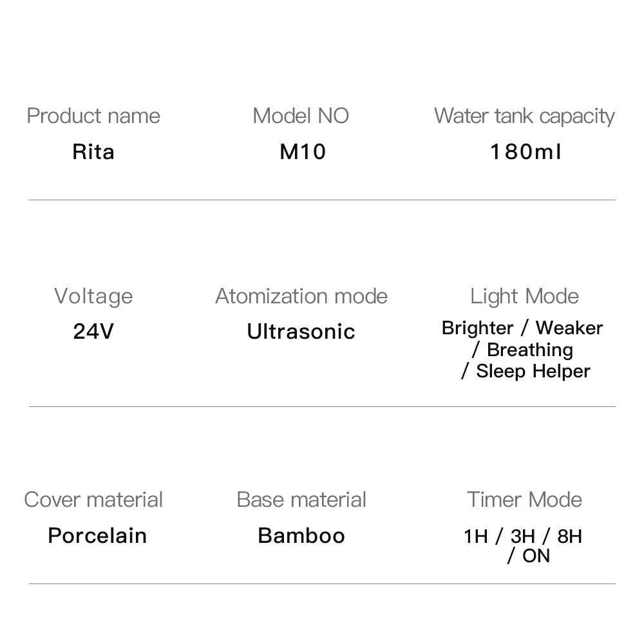
Task: Select the "180ml" capacity value
Action: 526,152
